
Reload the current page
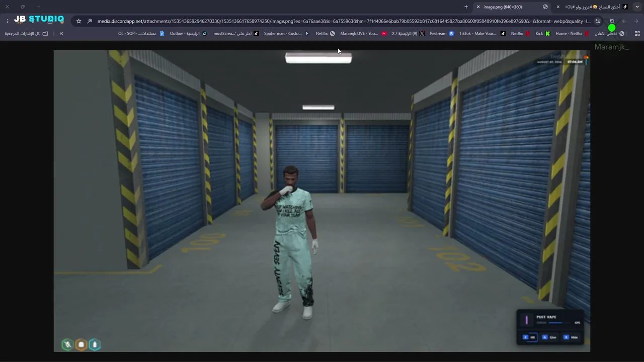612,21
